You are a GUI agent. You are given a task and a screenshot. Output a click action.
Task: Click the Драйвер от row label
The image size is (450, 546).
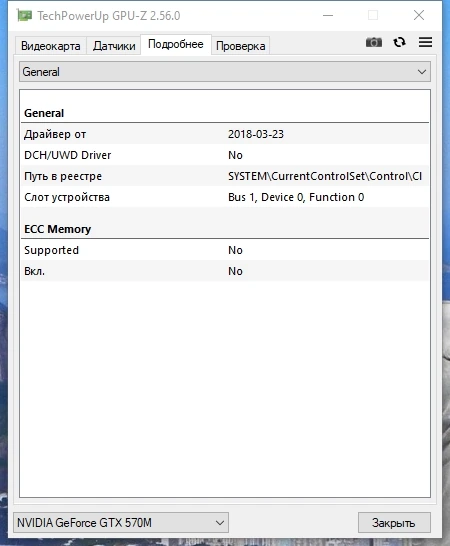55,134
